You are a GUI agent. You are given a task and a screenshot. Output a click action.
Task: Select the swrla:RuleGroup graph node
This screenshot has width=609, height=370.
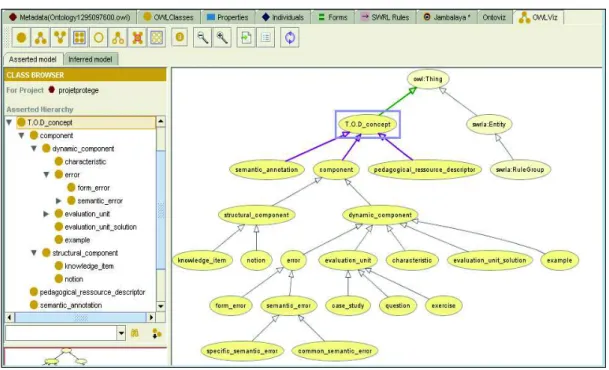point(520,170)
